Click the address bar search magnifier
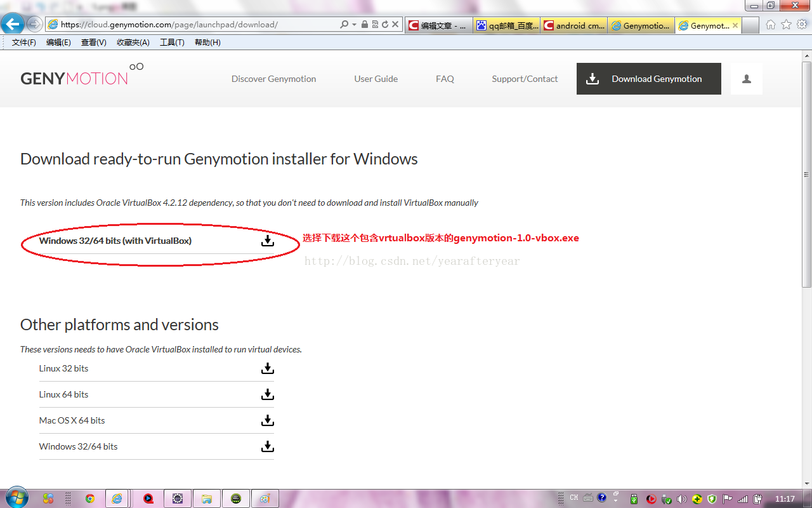Image resolution: width=812 pixels, height=508 pixels. click(x=344, y=25)
